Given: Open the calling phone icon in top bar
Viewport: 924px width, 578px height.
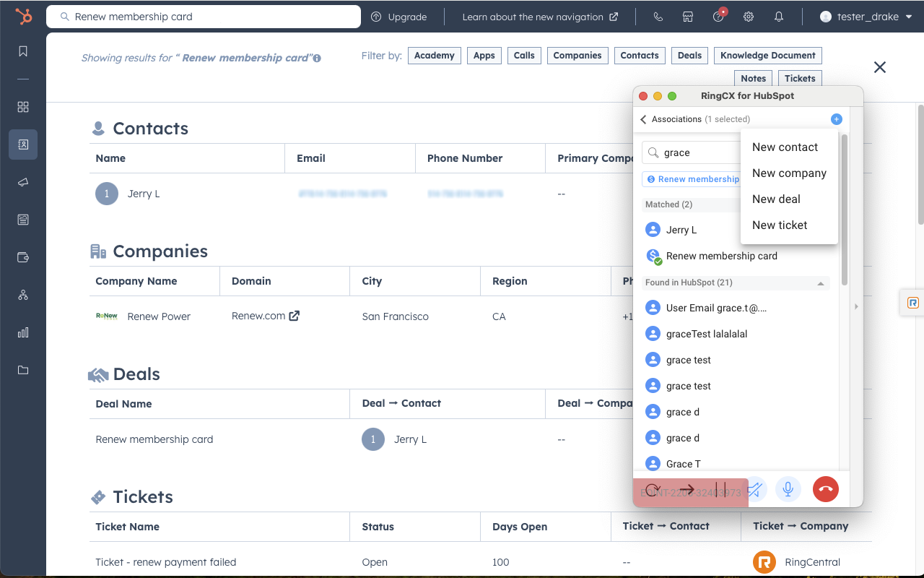Looking at the screenshot, I should click(658, 17).
